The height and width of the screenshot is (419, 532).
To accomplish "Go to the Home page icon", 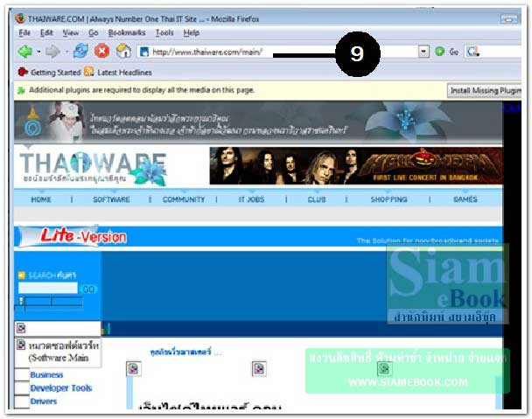I will tap(123, 52).
